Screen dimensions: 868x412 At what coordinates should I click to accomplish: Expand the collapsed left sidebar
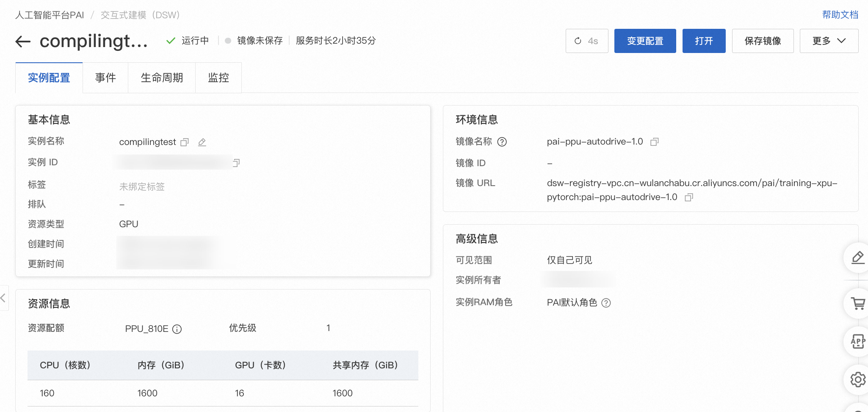3,298
